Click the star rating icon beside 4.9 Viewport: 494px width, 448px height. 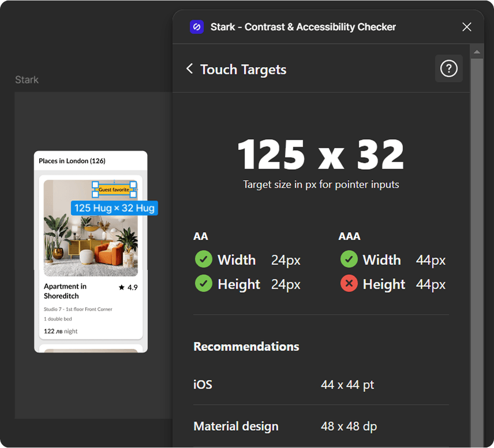click(x=122, y=287)
